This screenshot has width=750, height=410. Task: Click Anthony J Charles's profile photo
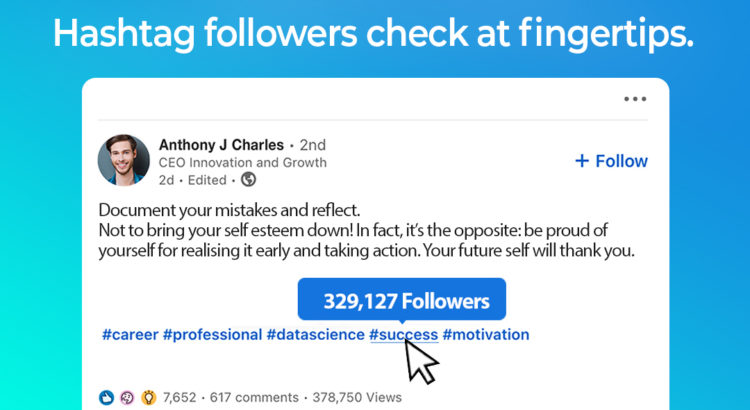pos(124,161)
